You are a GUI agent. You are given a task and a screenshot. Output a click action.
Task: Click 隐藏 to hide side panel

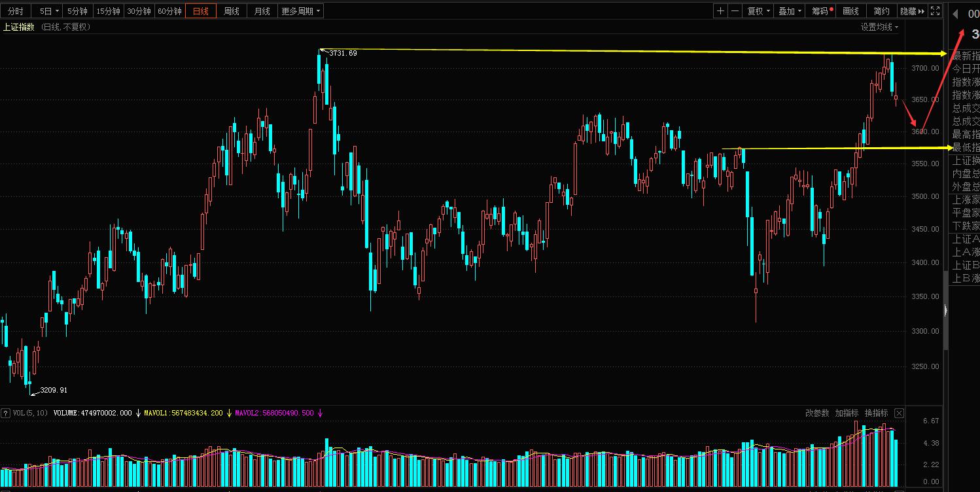[912, 11]
